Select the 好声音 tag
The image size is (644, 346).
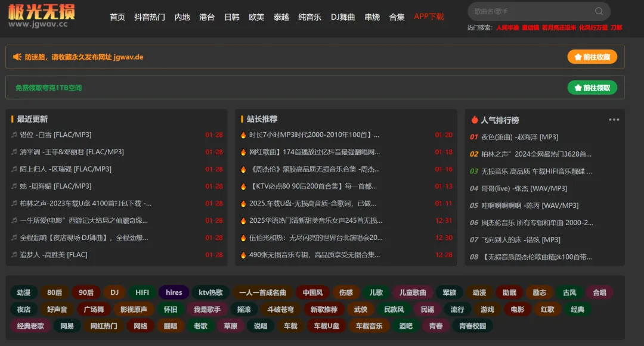pyautogui.click(x=57, y=309)
